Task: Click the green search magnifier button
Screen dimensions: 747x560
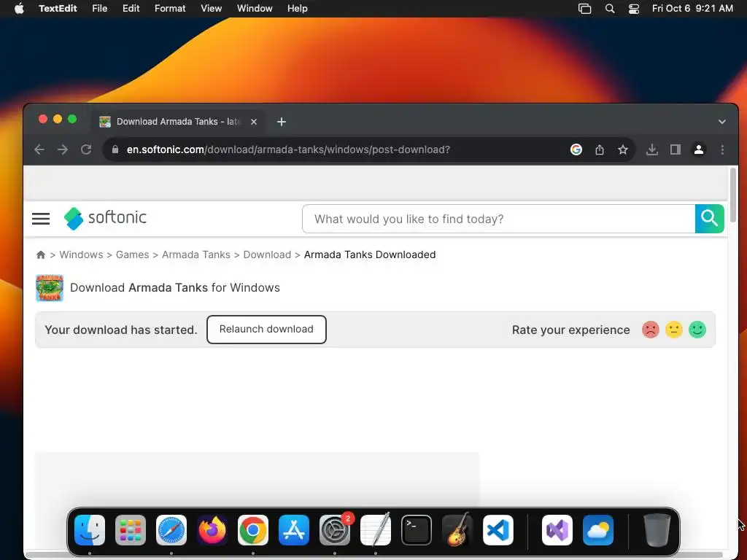Action: coord(709,219)
